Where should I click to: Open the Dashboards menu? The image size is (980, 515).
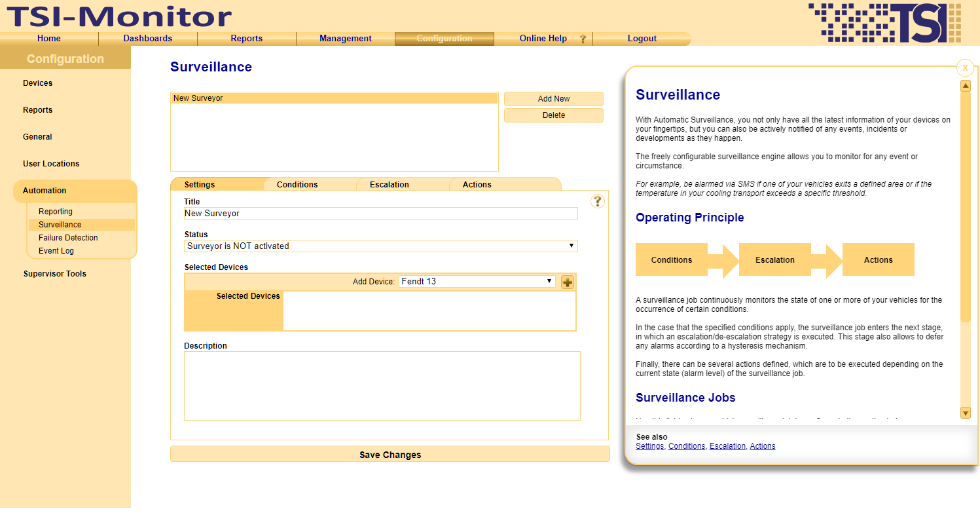tap(148, 39)
